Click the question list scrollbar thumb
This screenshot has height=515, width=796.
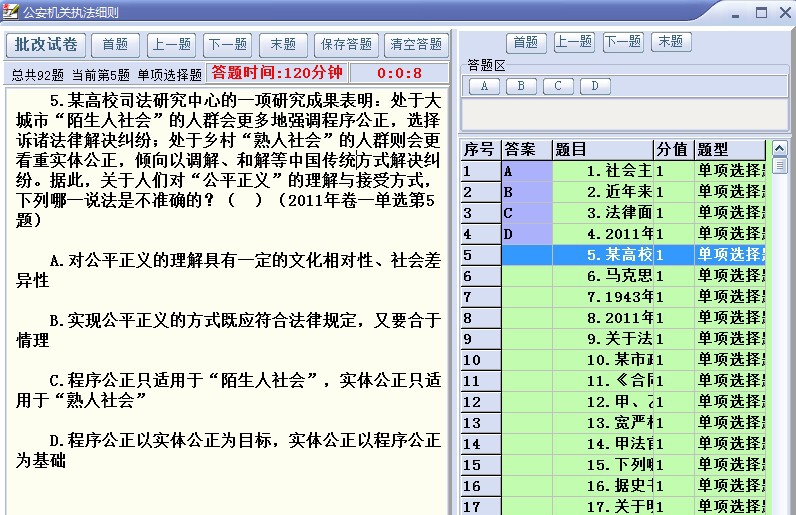coord(780,165)
